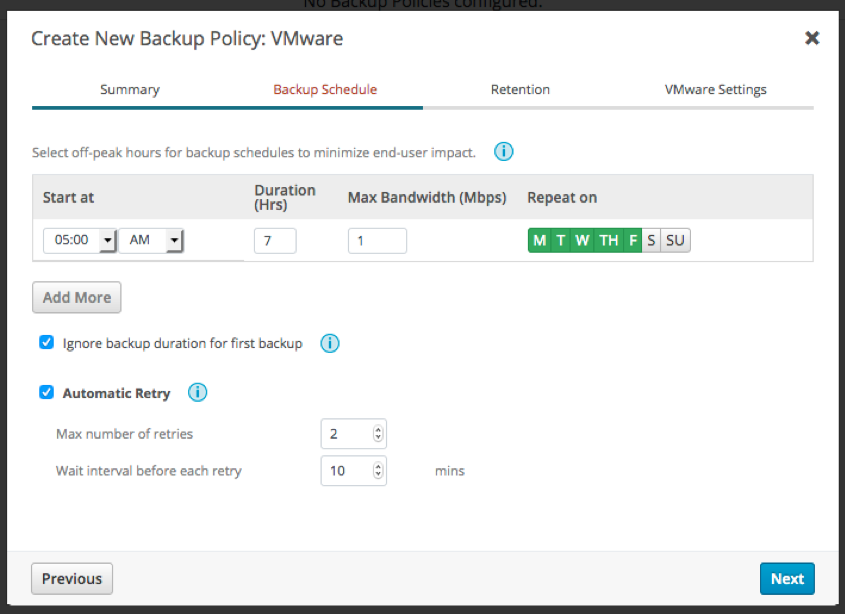Enable Saturday repeat day

[x=651, y=240]
